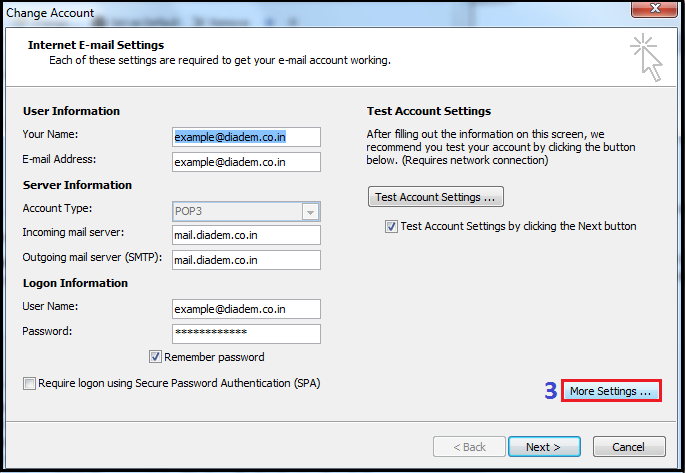
Task: Click the Internet E-mail Settings heading
Action: coord(96,45)
